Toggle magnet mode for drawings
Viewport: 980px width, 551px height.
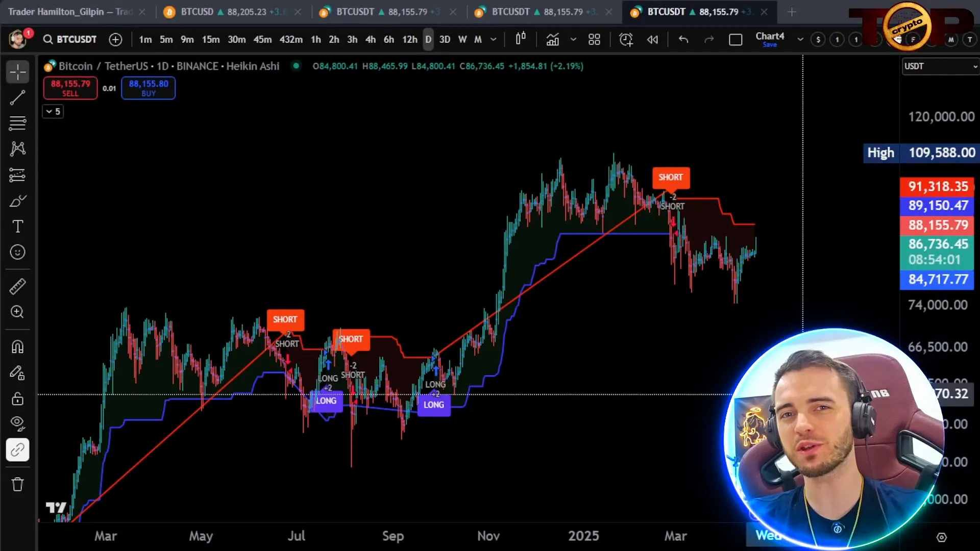point(17,347)
